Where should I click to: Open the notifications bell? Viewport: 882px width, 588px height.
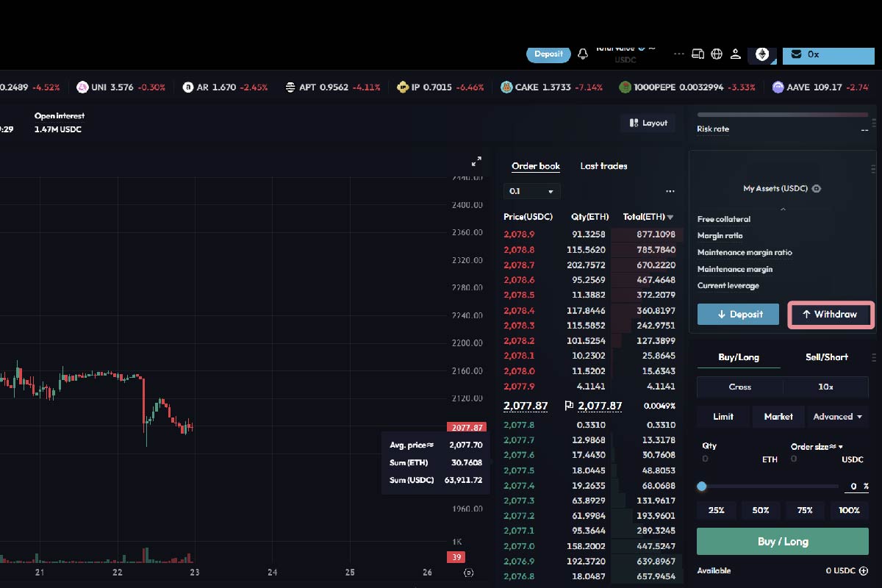tap(583, 54)
